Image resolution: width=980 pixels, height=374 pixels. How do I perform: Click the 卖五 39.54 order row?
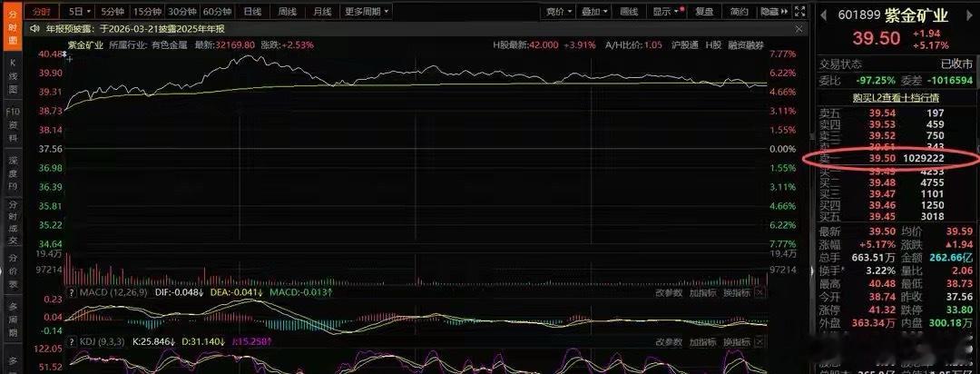click(x=896, y=113)
